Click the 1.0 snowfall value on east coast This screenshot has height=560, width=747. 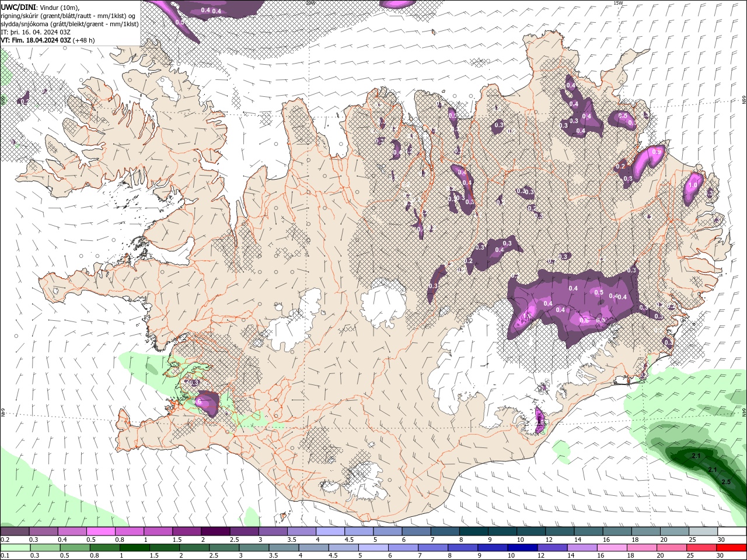(x=693, y=185)
